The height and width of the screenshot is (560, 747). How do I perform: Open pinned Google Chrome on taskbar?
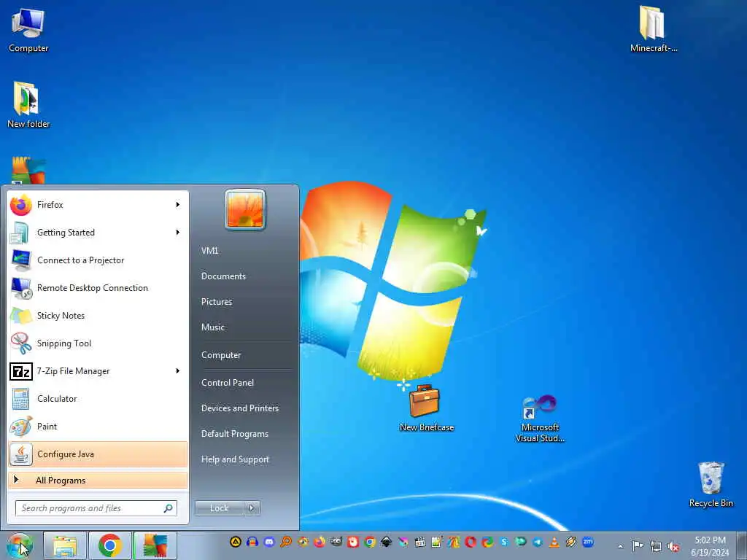point(110,545)
